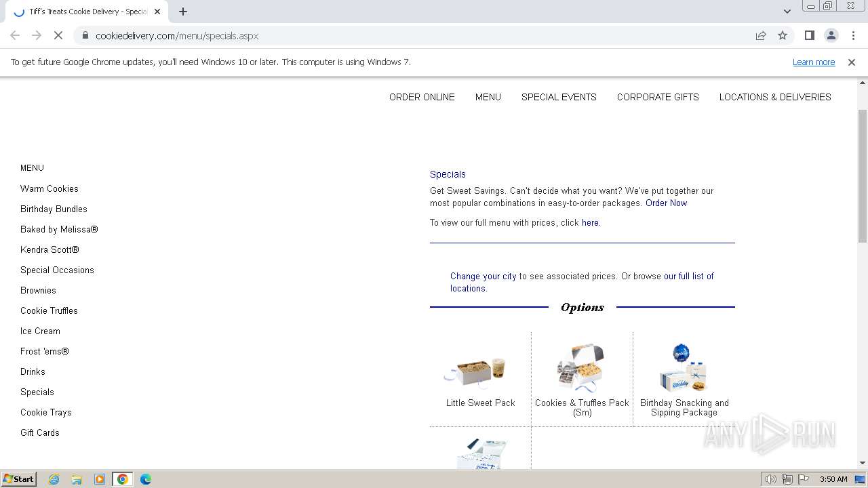Open Microsoft Edge from taskbar

[x=146, y=479]
